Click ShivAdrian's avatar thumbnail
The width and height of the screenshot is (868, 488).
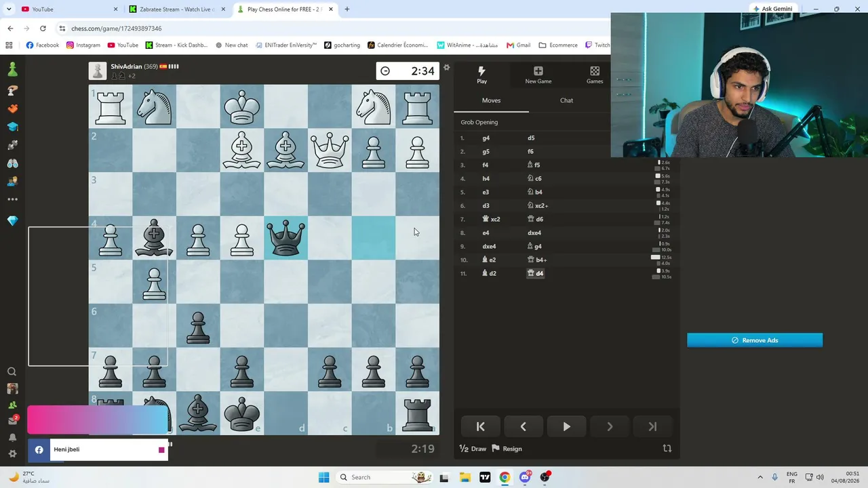[x=98, y=70]
